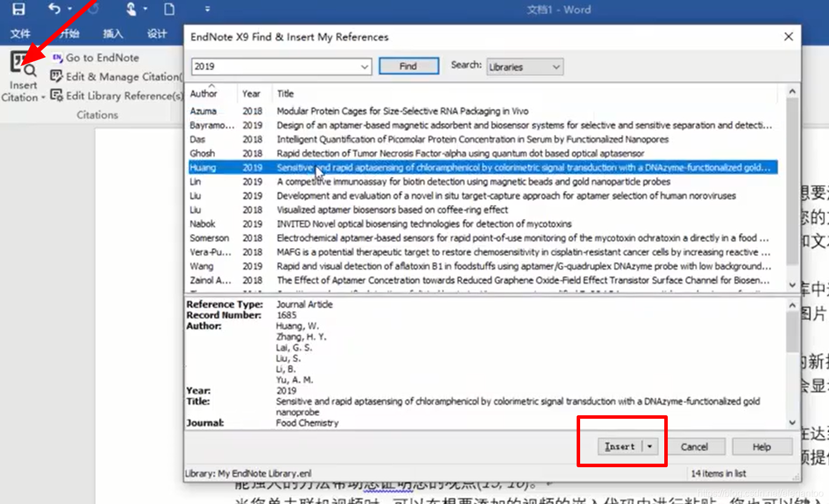
Task: Select the Wang 2019 reference
Action: pos(483,266)
